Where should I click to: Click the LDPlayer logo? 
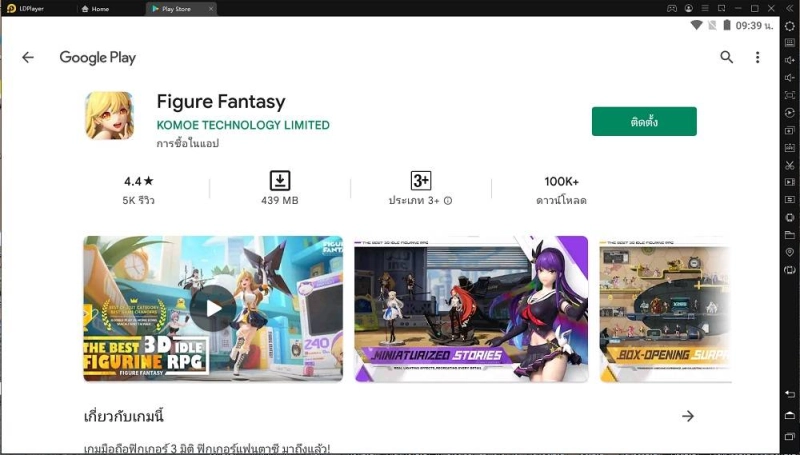[11, 8]
